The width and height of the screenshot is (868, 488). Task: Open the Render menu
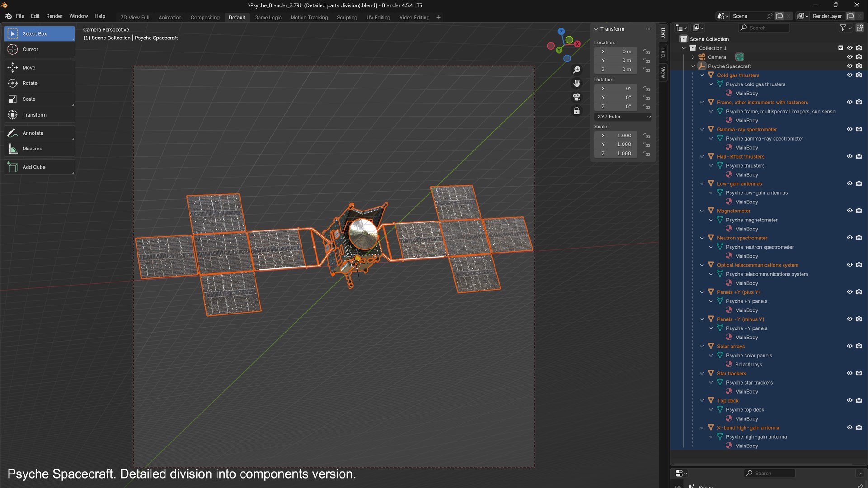point(54,16)
